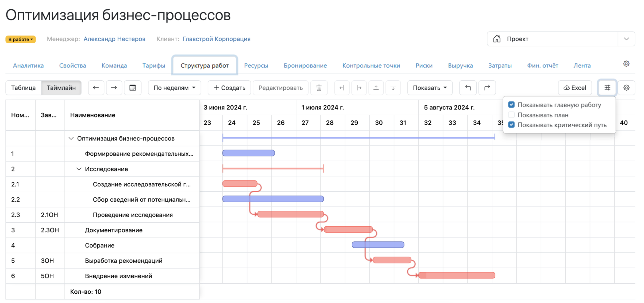This screenshot has width=644, height=303.
Task: Enable the 'Показывать план' checkbox
Action: pos(511,115)
